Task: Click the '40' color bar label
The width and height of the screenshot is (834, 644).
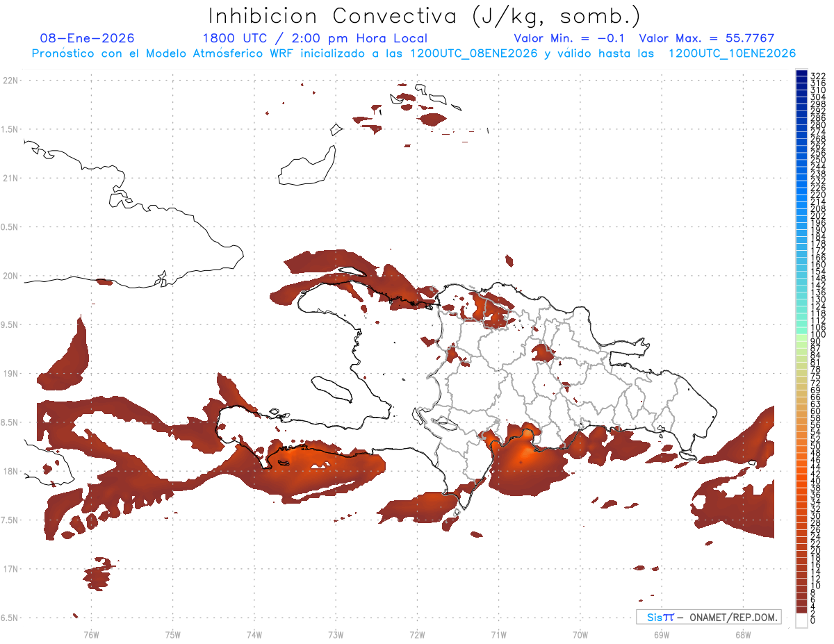Action: (x=816, y=481)
